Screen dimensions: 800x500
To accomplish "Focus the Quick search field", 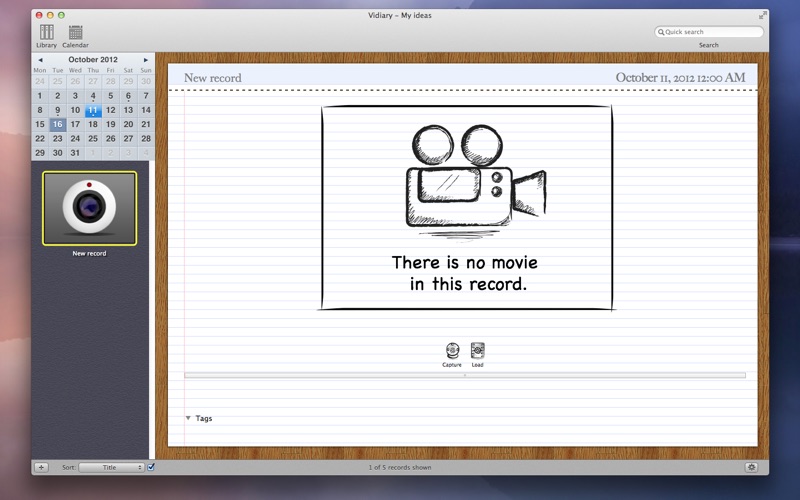I will tap(709, 32).
